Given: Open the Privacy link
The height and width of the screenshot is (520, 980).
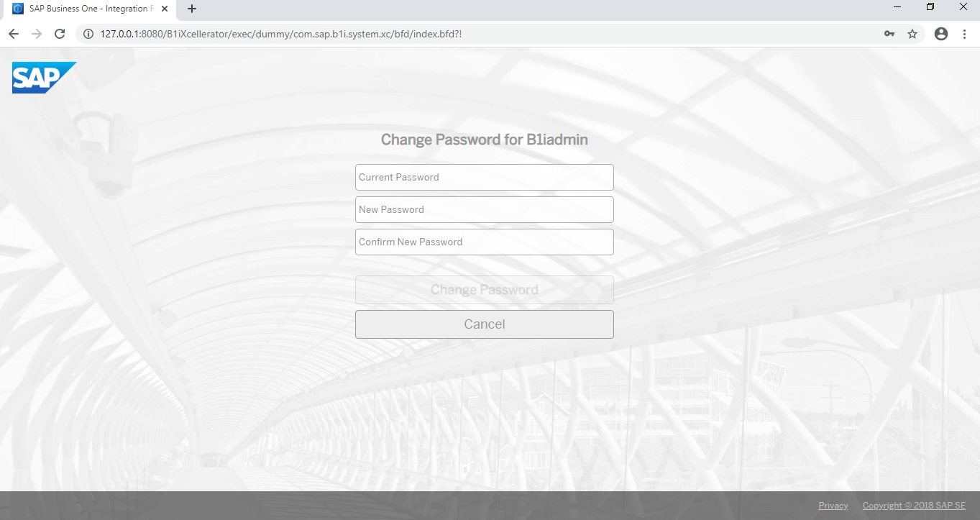Looking at the screenshot, I should (833, 506).
